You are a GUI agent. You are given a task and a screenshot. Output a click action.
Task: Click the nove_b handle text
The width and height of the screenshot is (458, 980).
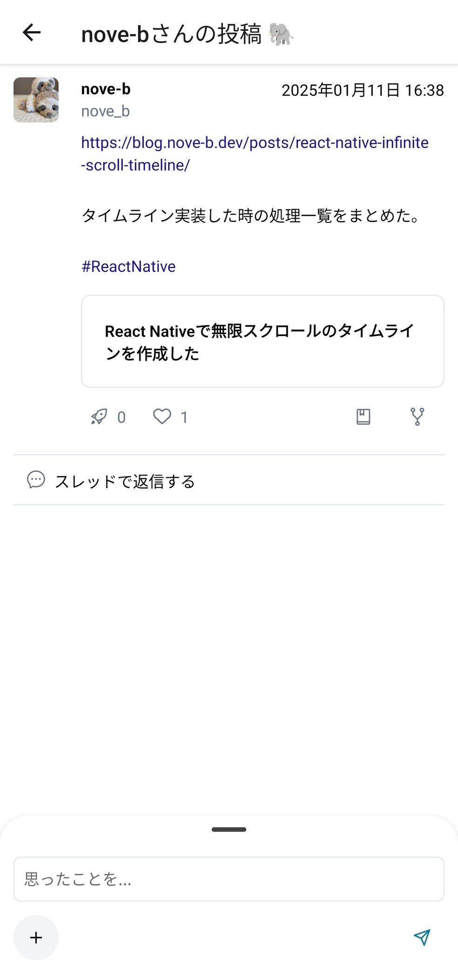pos(106,111)
